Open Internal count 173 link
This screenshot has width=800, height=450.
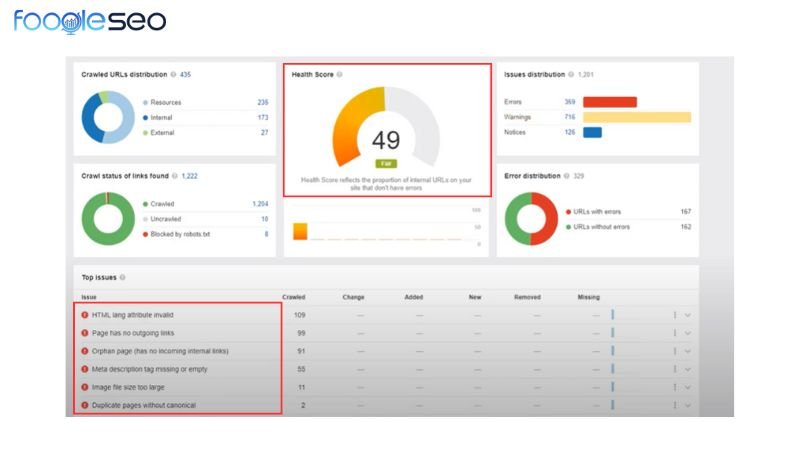pyautogui.click(x=263, y=117)
